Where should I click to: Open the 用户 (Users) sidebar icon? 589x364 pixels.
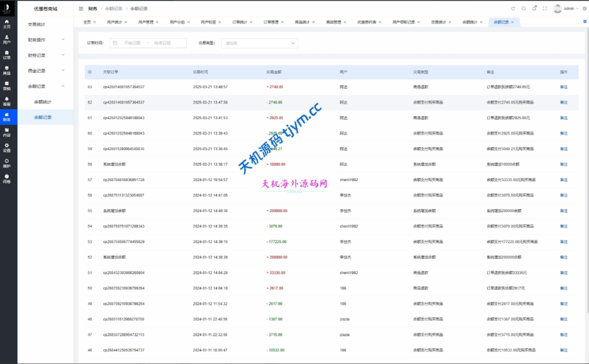[x=6, y=39]
